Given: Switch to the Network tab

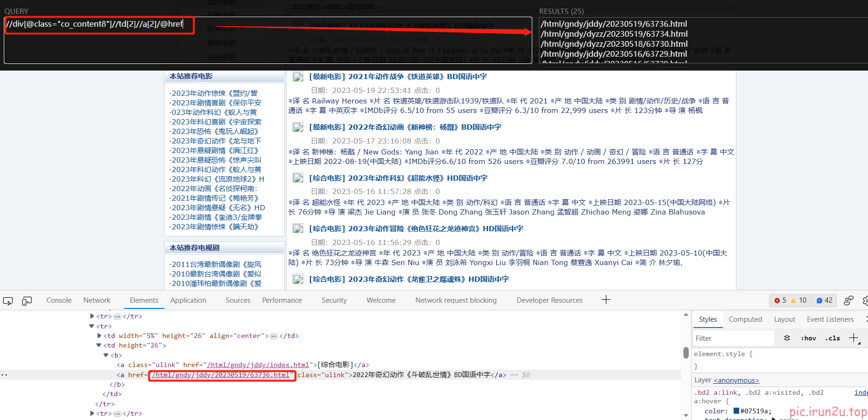Looking at the screenshot, I should (x=97, y=300).
